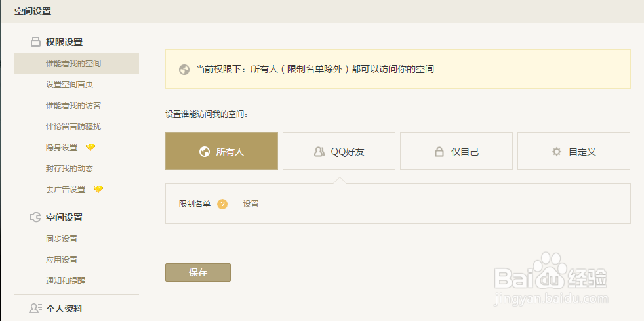Viewport: 644px width, 321px height.
Task: Click the gear icon on 自定义 option
Action: [x=557, y=152]
